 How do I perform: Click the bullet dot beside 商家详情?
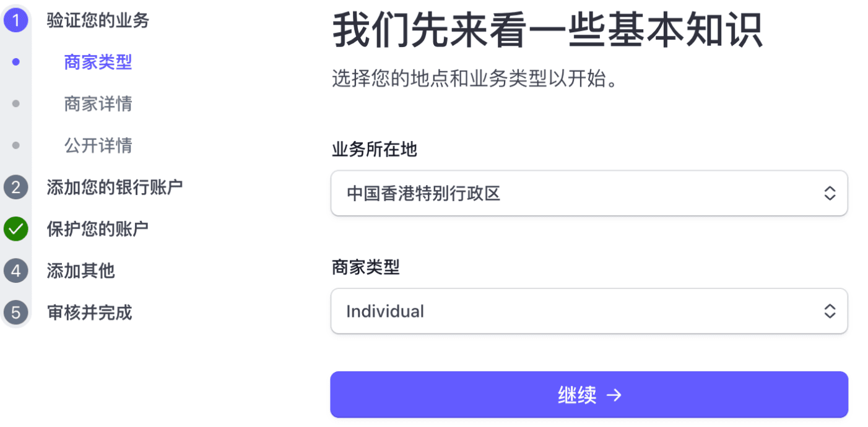coord(16,103)
